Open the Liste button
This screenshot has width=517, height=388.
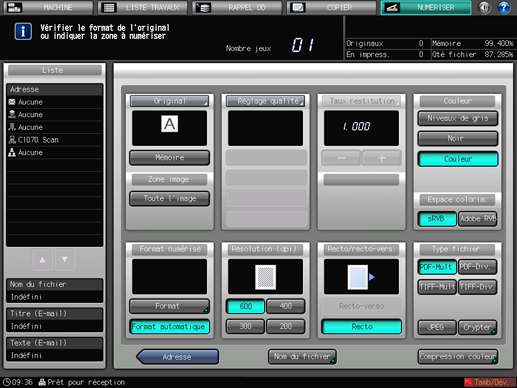point(55,70)
